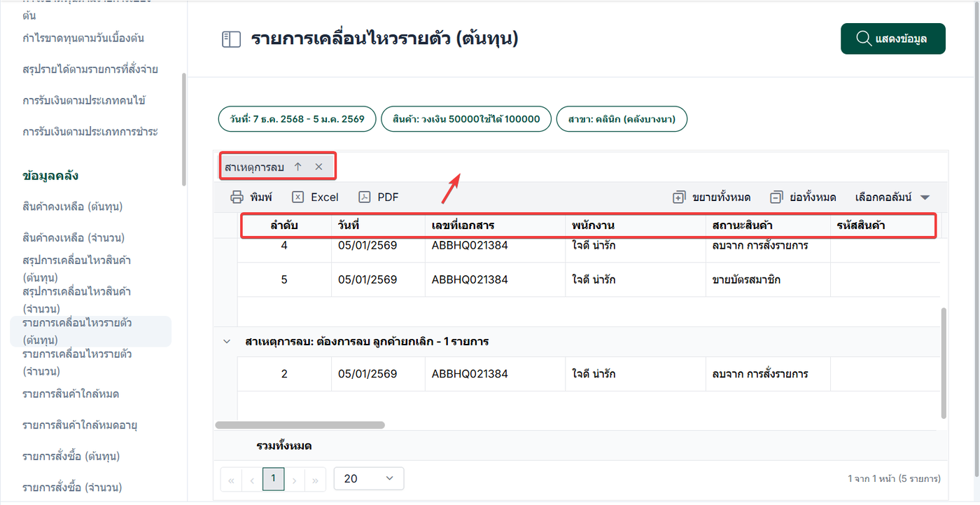Open การรับเงินตามประเภทคนไข้ report

[x=84, y=100]
